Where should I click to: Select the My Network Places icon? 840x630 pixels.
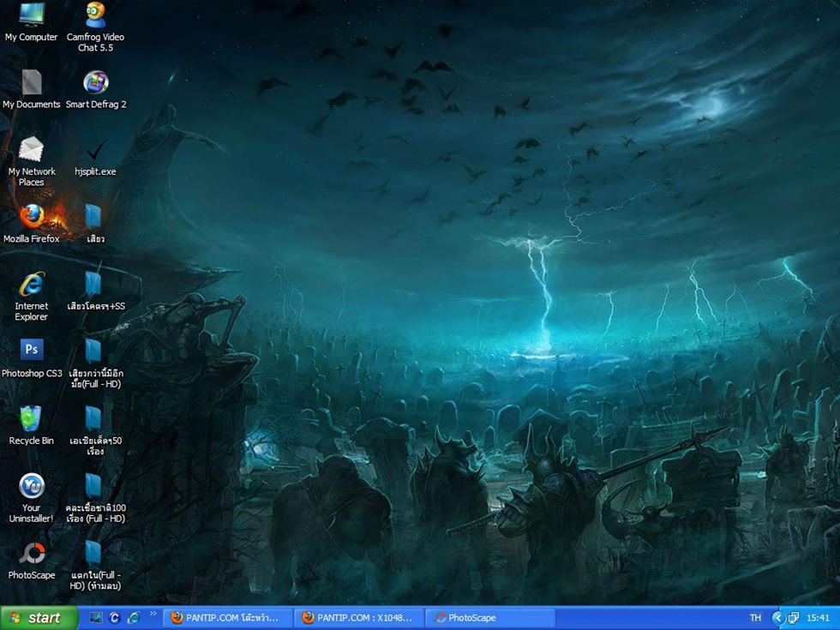pos(31,161)
